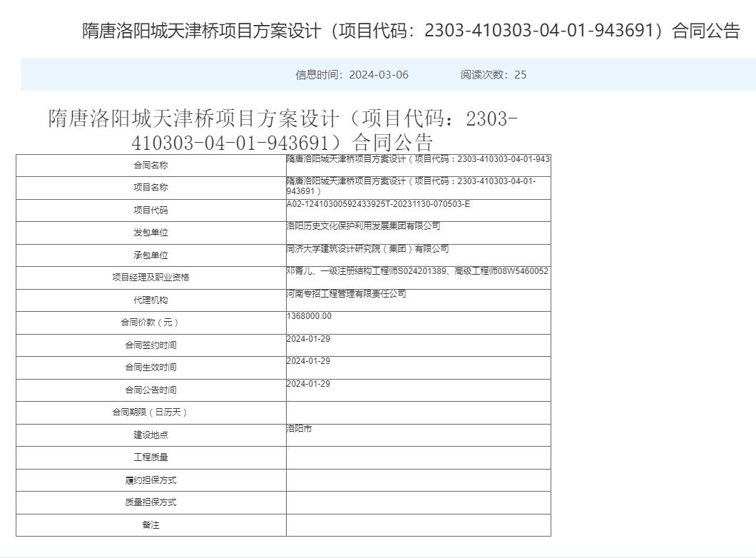
Task: Select the 承包单位 label cell
Action: (151, 255)
